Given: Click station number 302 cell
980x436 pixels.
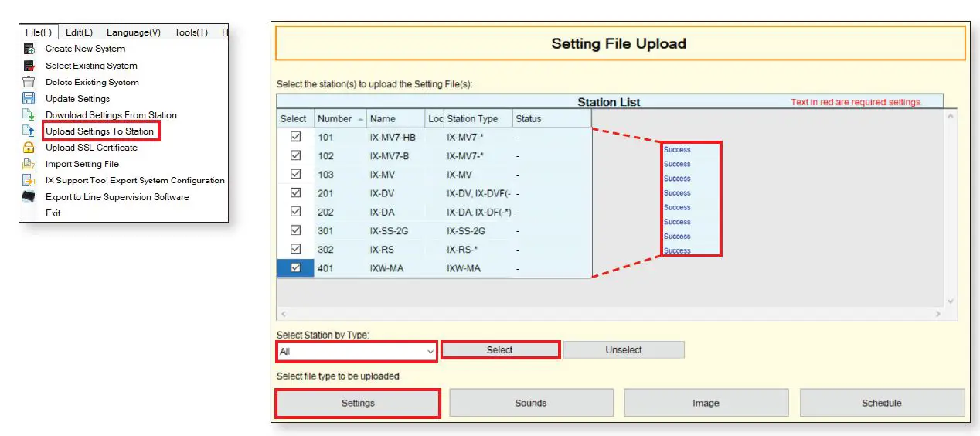Looking at the screenshot, I should point(339,249).
